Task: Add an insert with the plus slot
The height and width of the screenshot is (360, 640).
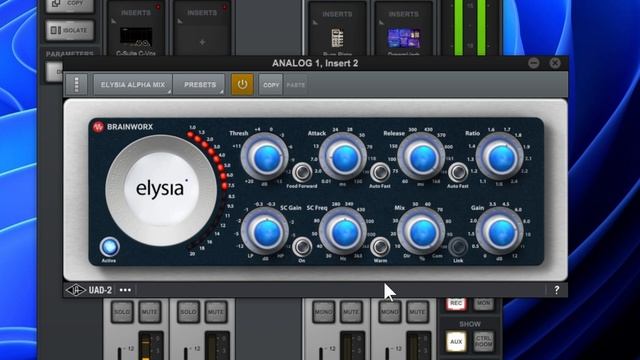Action: point(202,42)
